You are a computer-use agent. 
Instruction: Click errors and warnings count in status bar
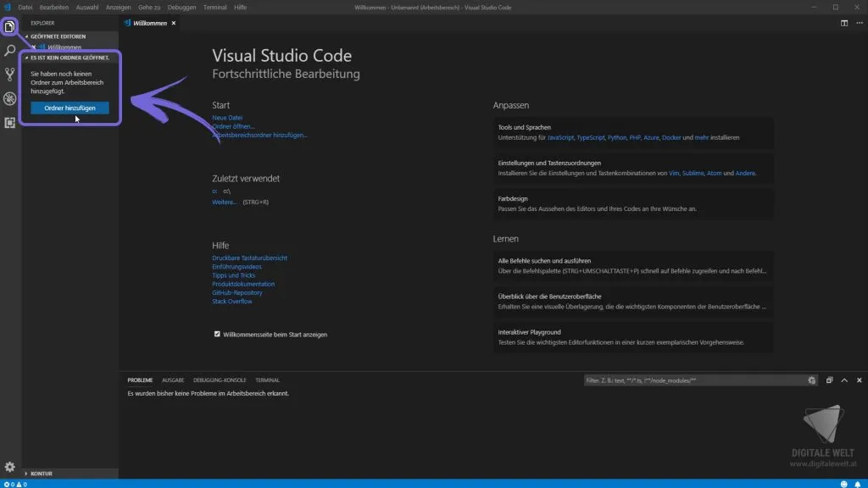point(15,484)
